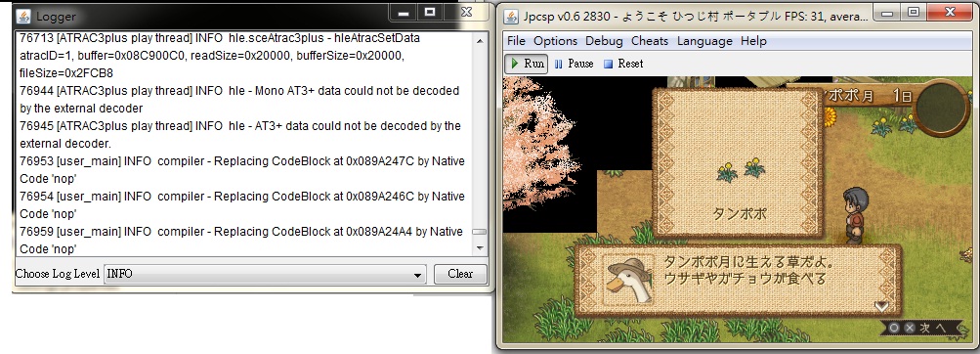Click the dialog advance arrow in game

coord(881,306)
